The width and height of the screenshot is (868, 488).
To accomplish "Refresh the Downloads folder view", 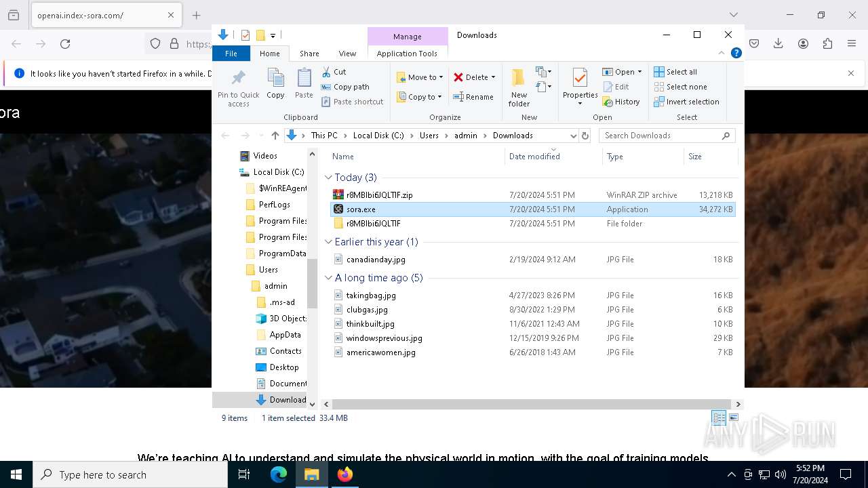I will (x=585, y=136).
